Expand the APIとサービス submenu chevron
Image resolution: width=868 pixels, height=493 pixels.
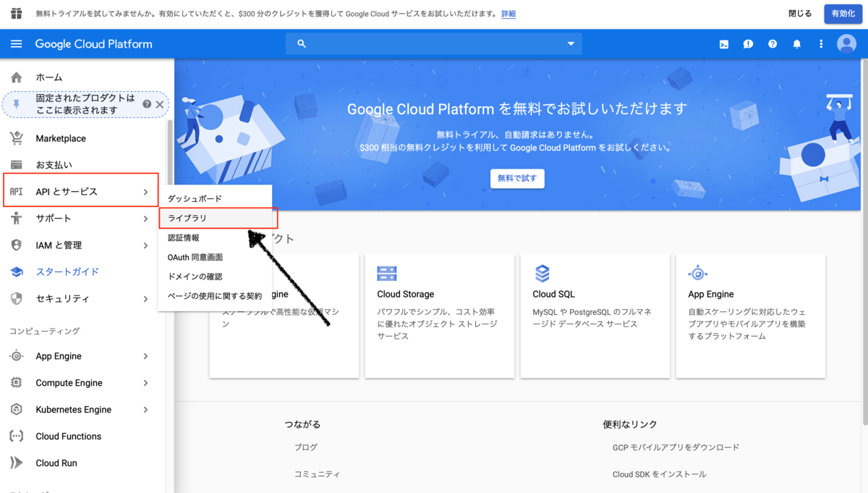click(x=145, y=192)
